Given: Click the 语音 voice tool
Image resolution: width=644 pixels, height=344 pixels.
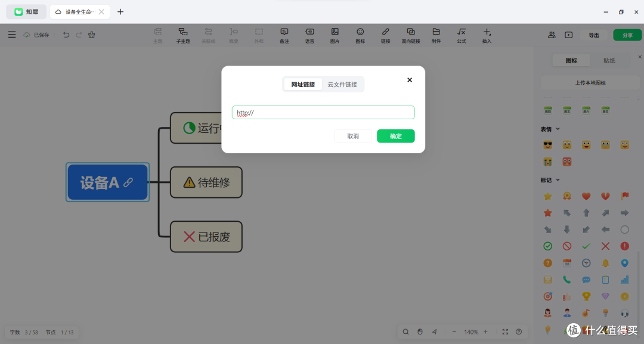Looking at the screenshot, I should click(x=309, y=36).
